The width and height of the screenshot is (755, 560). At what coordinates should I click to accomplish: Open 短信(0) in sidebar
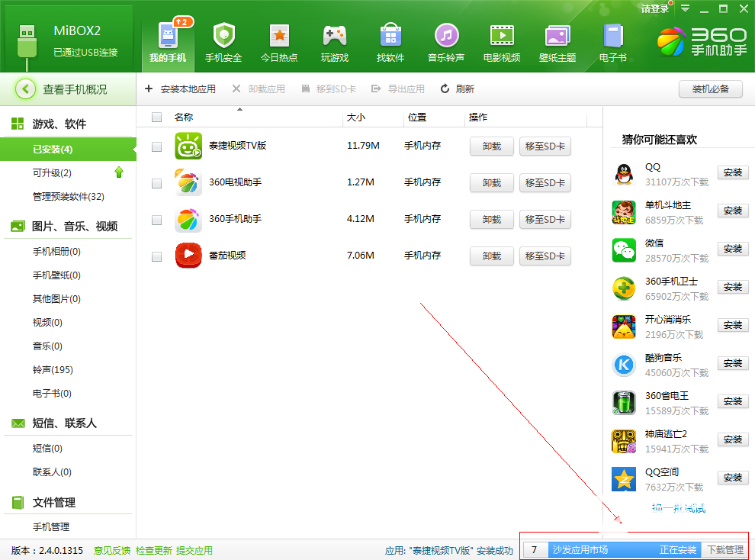point(47,449)
